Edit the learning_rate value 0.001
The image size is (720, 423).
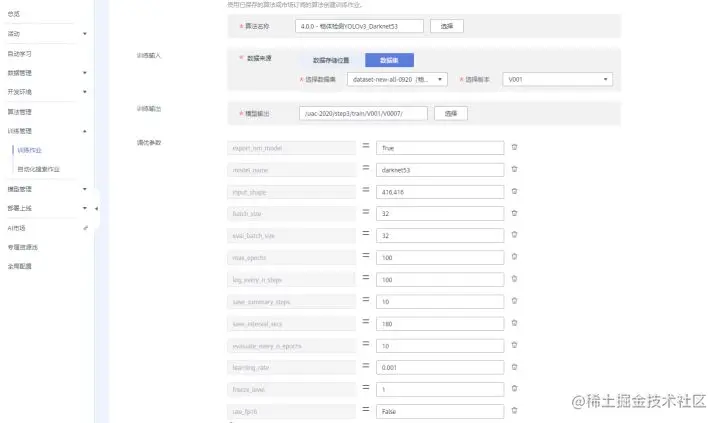coord(440,367)
